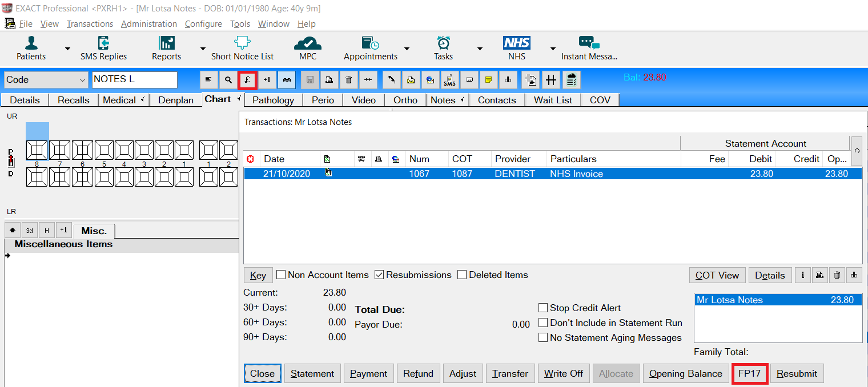
Task: Open the Transactions menu
Action: [90, 24]
